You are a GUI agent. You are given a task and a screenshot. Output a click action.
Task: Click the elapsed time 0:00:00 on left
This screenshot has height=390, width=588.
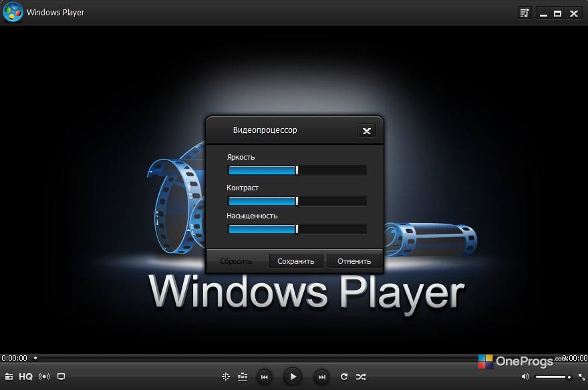pos(14,358)
